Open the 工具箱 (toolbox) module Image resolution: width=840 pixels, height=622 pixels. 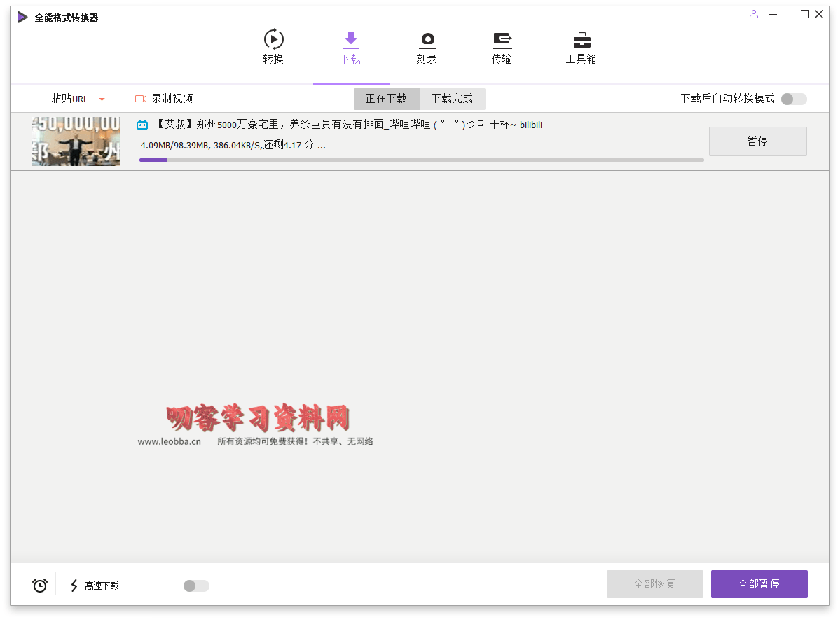pos(580,47)
